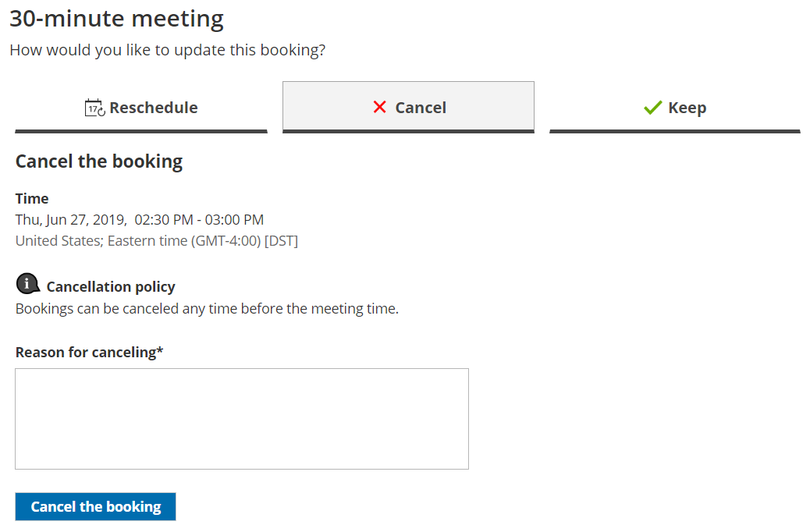Click the Cancellation policy heading text

pos(111,287)
